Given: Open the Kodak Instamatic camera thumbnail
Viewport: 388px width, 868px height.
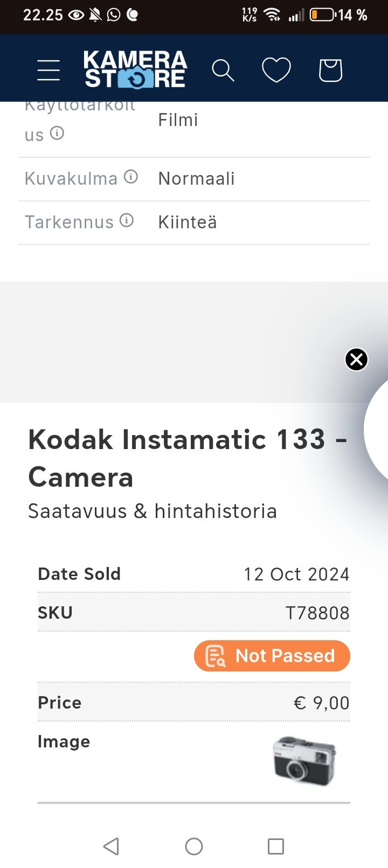Looking at the screenshot, I should 304,760.
